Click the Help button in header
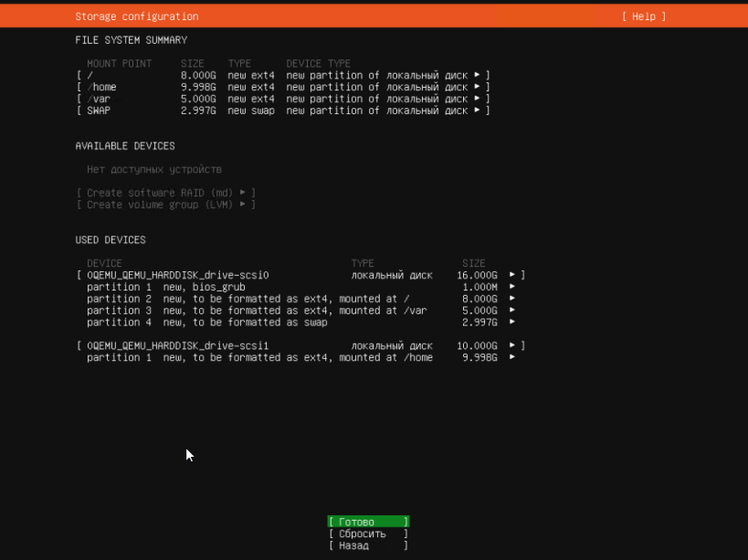The width and height of the screenshot is (748, 560). pyautogui.click(x=643, y=16)
